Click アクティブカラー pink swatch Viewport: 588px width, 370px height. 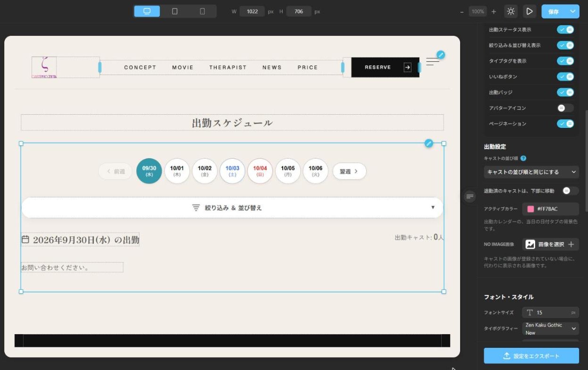coord(530,209)
